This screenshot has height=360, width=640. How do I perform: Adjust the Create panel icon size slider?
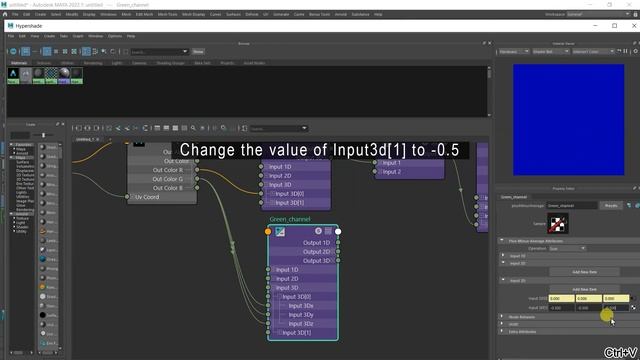pyautogui.click(x=44, y=135)
